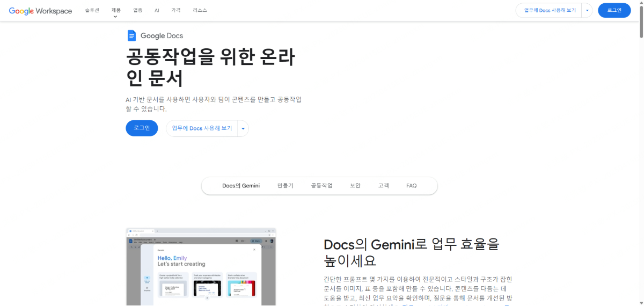Open the 업종 menu
The image size is (644, 306).
(138, 10)
